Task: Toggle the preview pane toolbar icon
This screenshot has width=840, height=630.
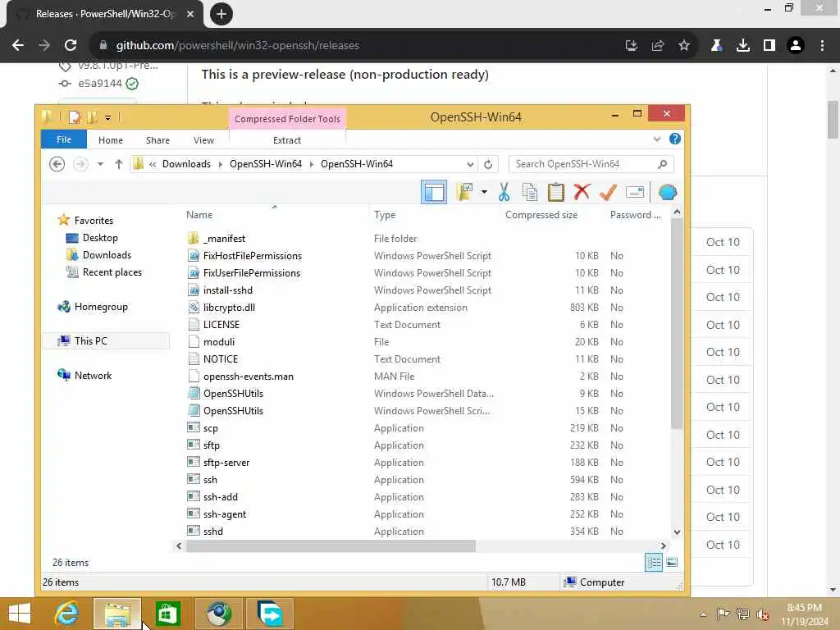Action: tap(433, 192)
